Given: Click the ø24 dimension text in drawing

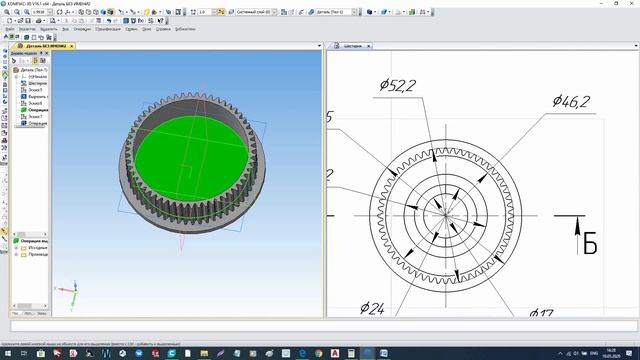Looking at the screenshot, I should tap(372, 308).
